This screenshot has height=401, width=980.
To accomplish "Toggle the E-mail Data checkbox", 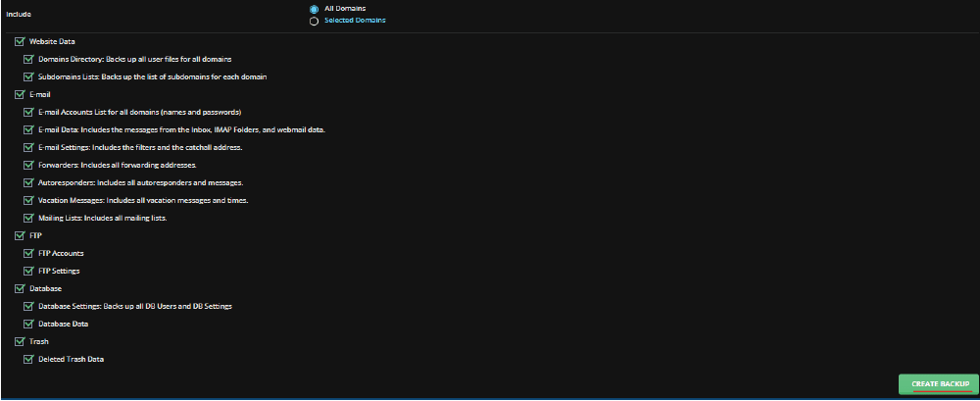I will [x=28, y=130].
